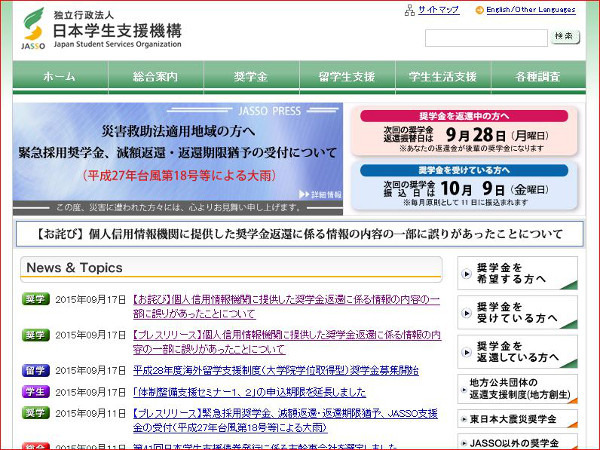This screenshot has height=450, width=600.
Task: Open the 【お詫び】個人信用情報機関 news link
Action: (286, 307)
